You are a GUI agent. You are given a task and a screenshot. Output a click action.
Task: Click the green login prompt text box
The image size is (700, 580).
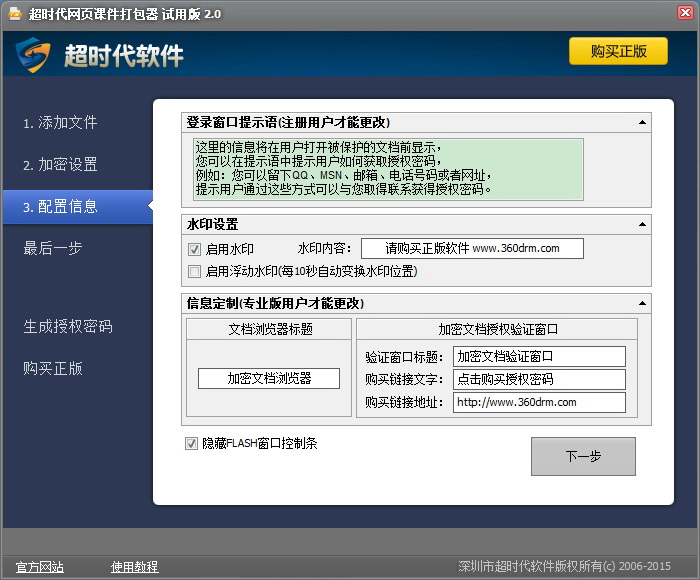(388, 169)
